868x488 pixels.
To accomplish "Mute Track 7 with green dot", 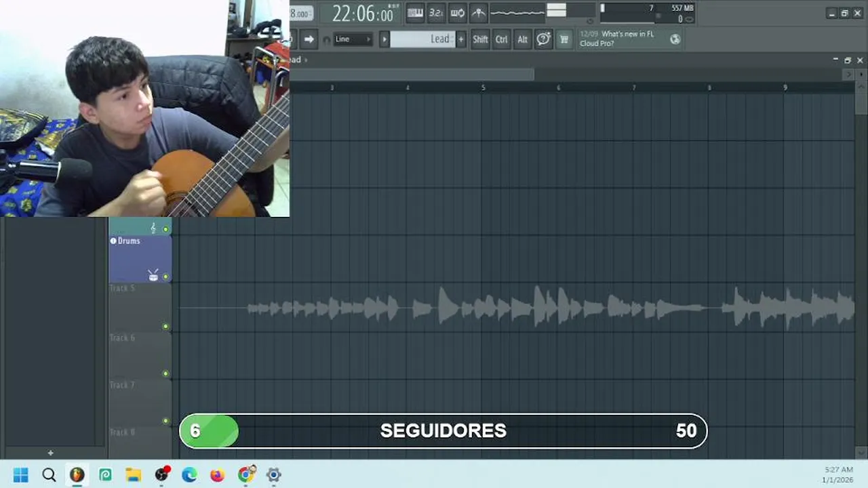I will [x=165, y=421].
